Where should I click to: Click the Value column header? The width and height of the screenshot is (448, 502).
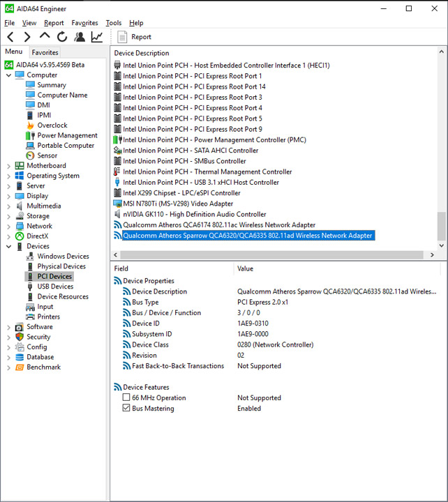coord(245,268)
